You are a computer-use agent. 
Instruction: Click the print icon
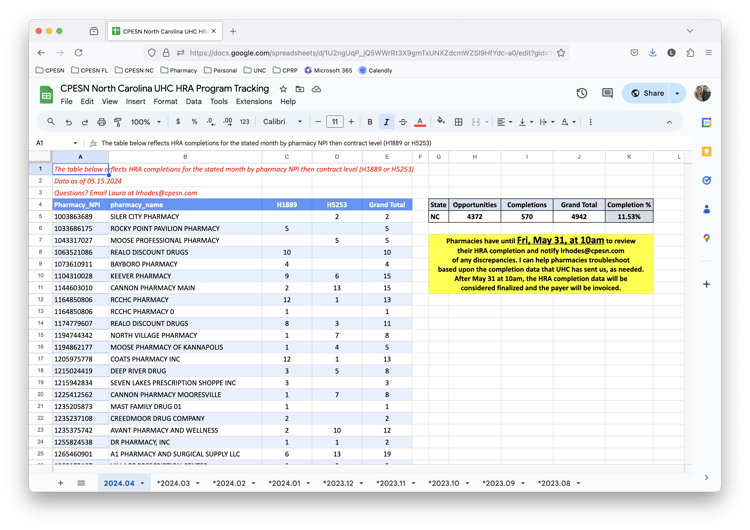(x=101, y=122)
